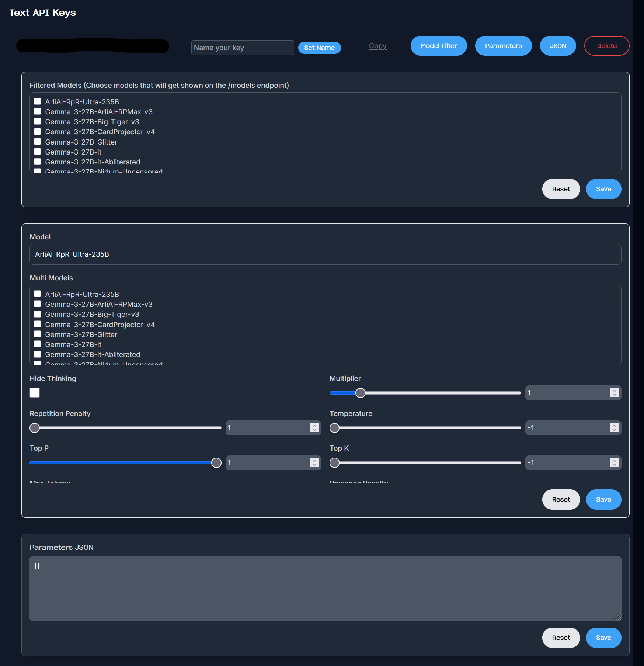Save the Filtered Models selection
The image size is (644, 666).
pyautogui.click(x=603, y=189)
